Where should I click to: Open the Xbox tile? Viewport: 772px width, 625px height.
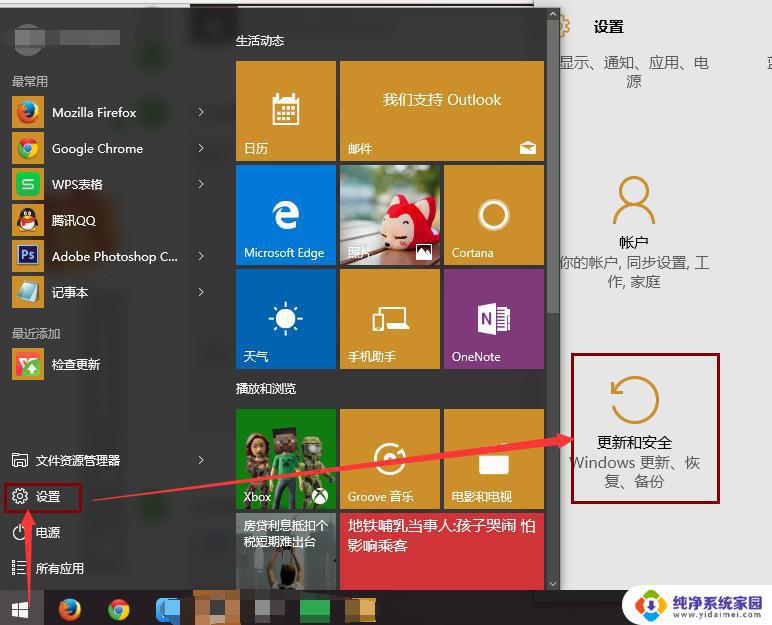[x=286, y=459]
